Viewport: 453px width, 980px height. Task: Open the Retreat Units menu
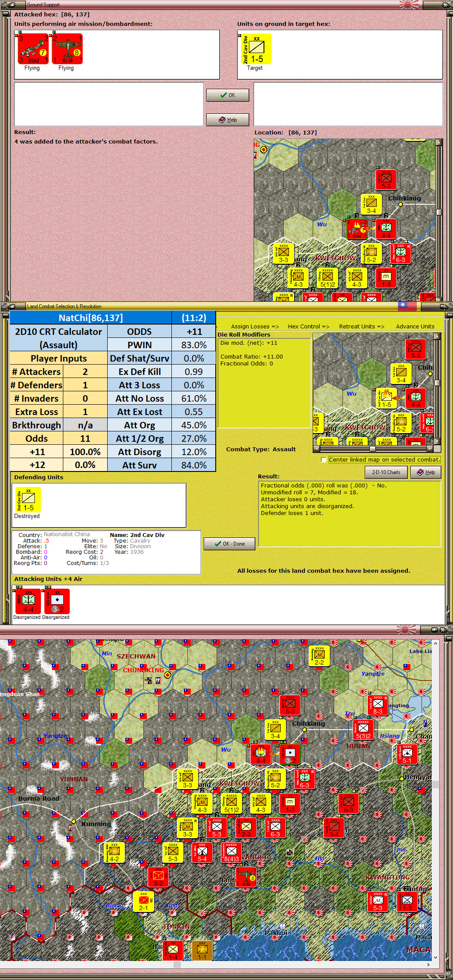(362, 326)
